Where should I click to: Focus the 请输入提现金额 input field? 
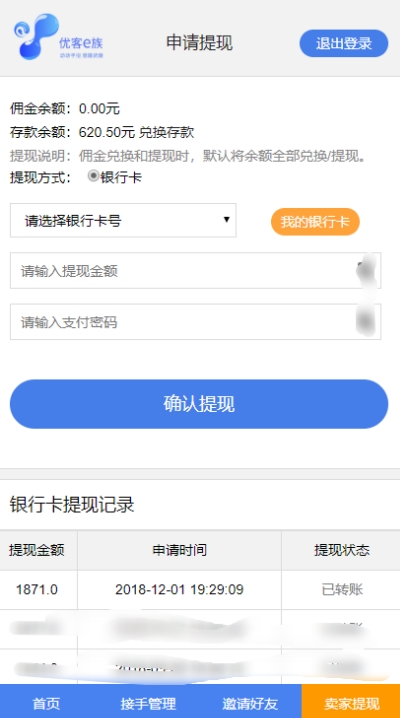[195, 271]
